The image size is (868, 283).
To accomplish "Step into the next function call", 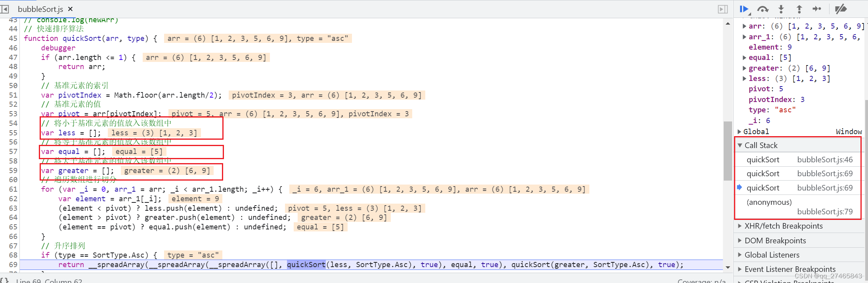I will pyautogui.click(x=781, y=9).
